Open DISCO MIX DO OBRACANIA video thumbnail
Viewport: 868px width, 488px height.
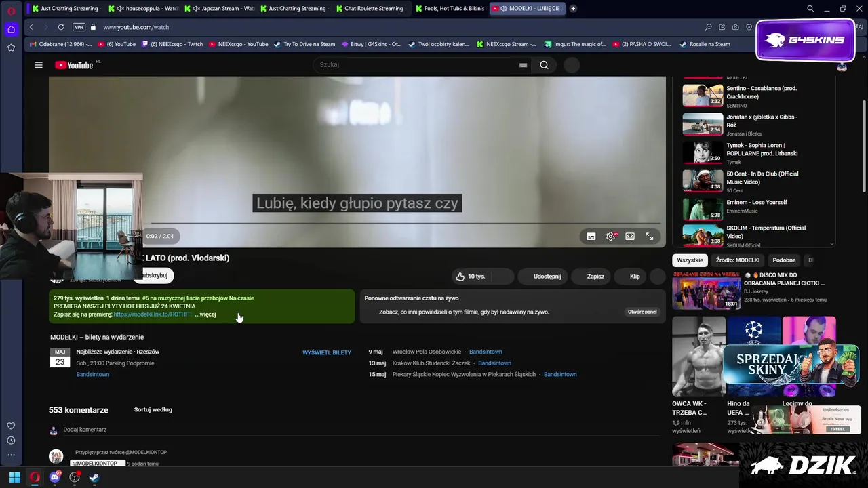706,290
